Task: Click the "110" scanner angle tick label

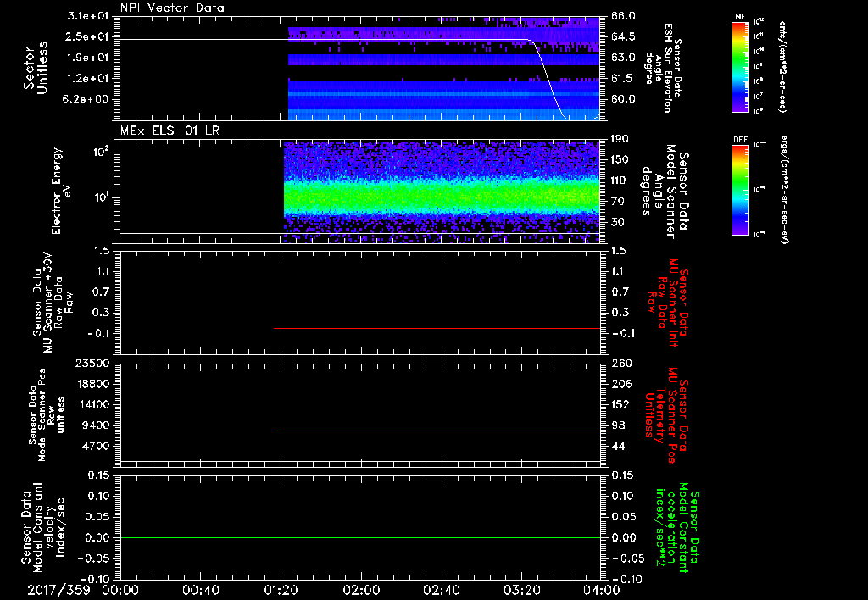Action: (x=620, y=181)
